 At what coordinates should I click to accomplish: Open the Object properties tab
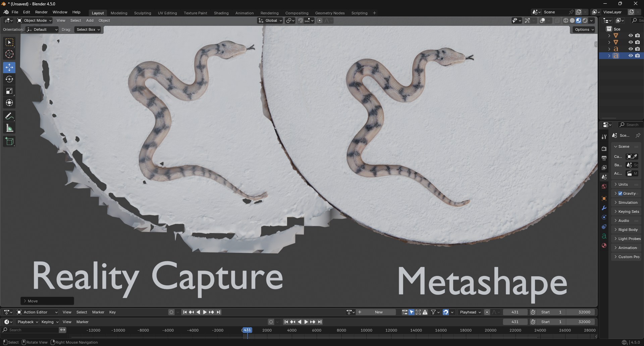(604, 198)
